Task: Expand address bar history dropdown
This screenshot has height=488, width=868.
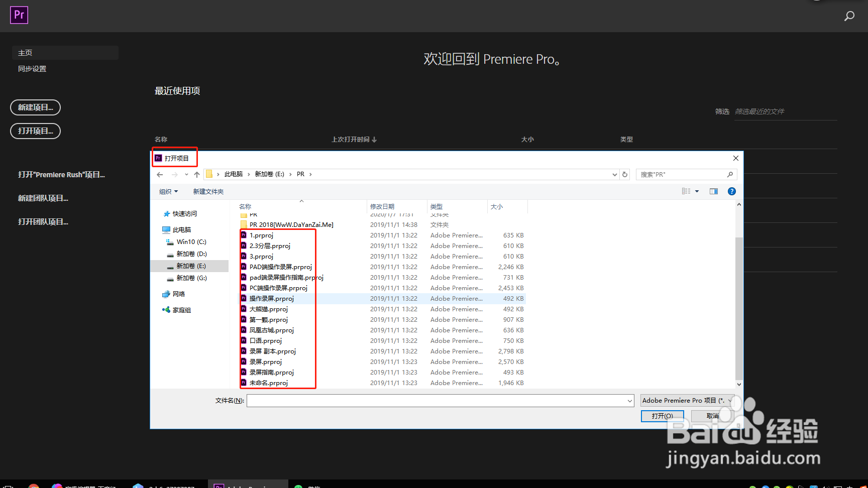Action: tap(615, 175)
